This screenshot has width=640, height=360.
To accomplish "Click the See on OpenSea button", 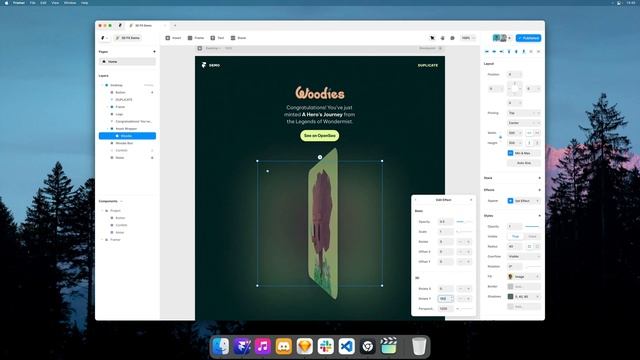I will pyautogui.click(x=320, y=136).
